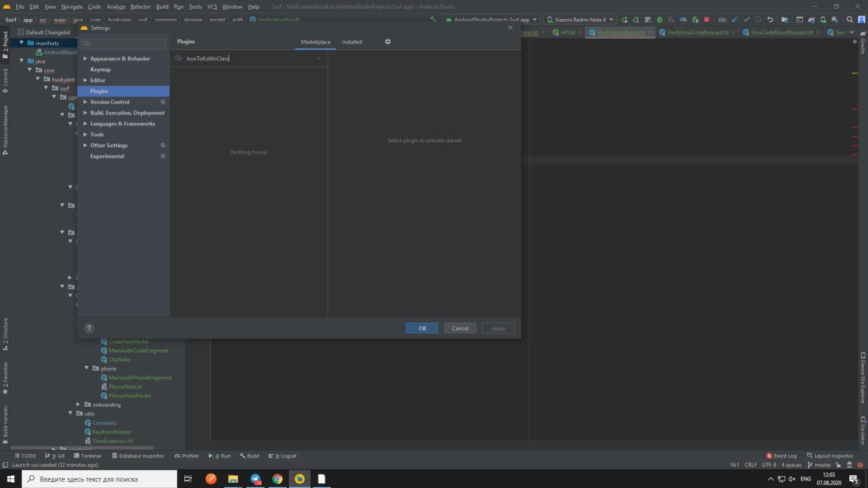Expand Languages & Frameworks settings section

click(85, 124)
